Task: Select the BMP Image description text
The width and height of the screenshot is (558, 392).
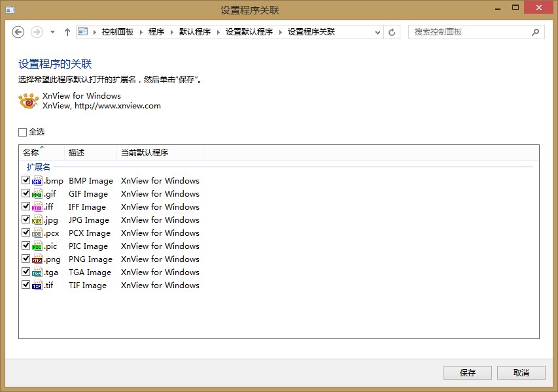Action: (x=91, y=181)
